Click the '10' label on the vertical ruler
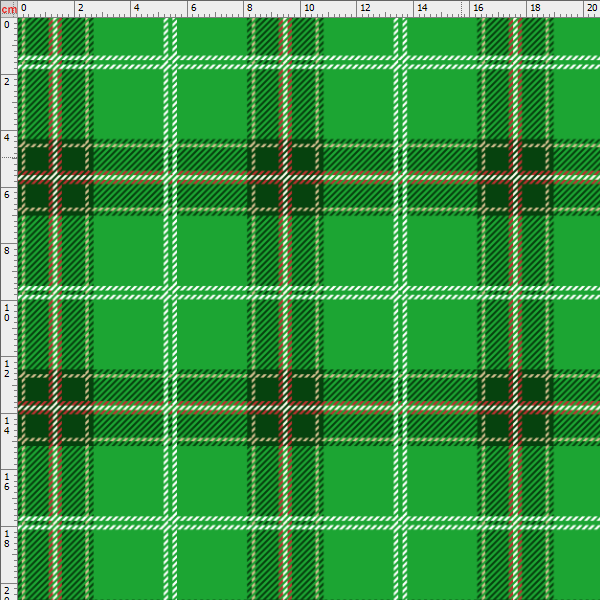600x600 pixels. pyautogui.click(x=7, y=313)
